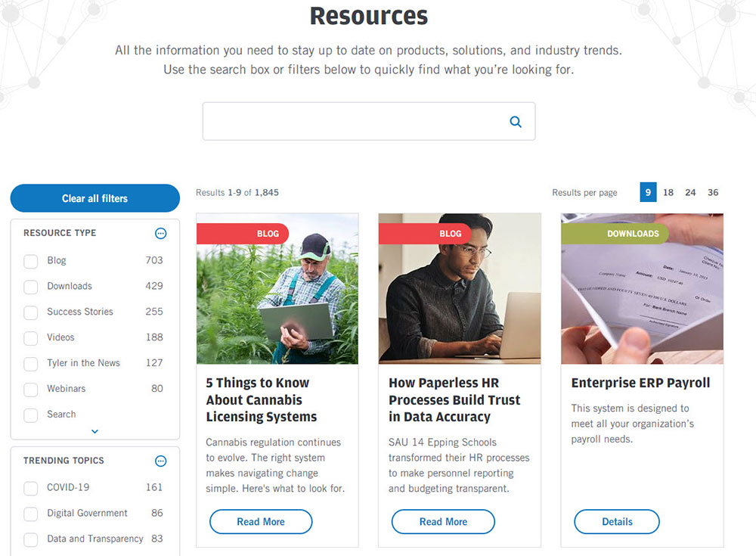Select 18 results per page
Image resolution: width=756 pixels, height=556 pixels.
point(668,192)
